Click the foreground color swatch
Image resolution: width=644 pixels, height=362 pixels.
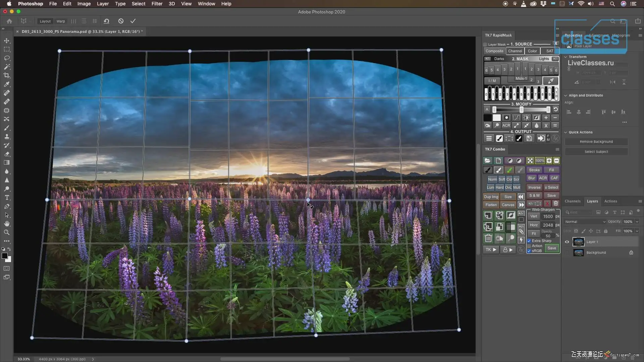5,256
